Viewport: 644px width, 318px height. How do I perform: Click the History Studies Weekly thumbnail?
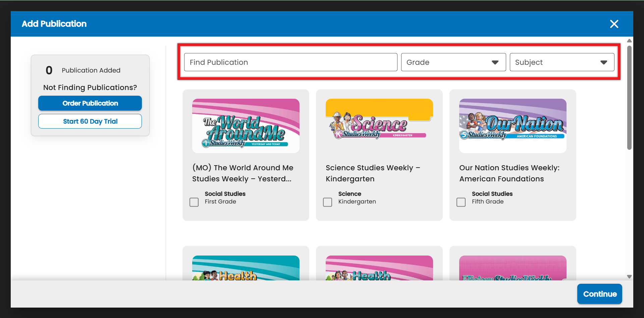[513, 268]
